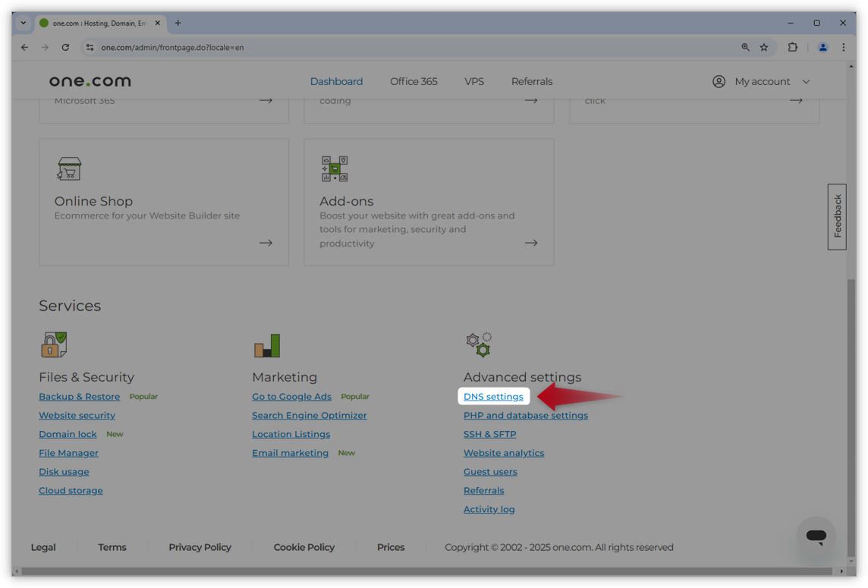Click the Online Shop storefront icon
Viewport: 868px width, 588px height.
coord(68,168)
